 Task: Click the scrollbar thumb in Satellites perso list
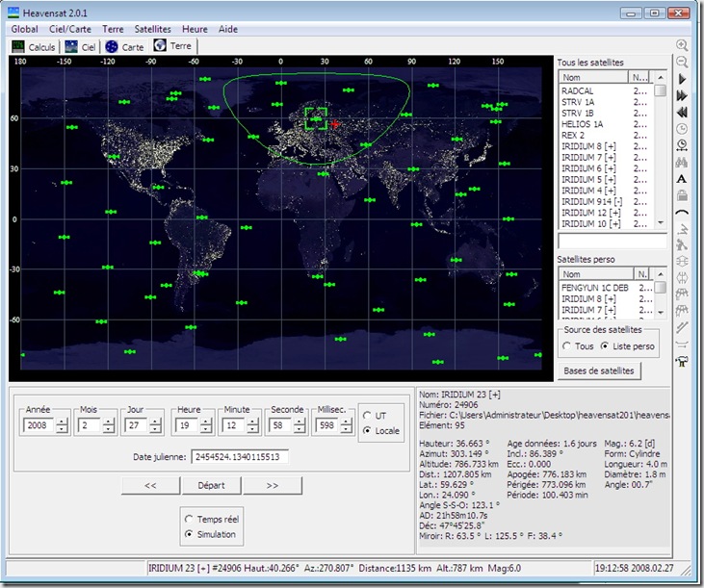661,287
